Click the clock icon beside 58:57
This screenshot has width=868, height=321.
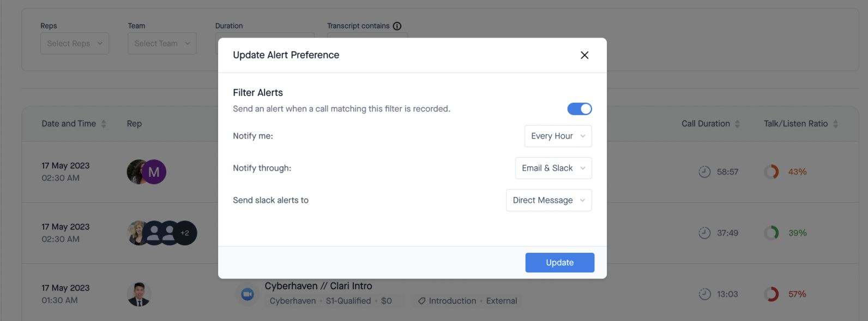704,172
